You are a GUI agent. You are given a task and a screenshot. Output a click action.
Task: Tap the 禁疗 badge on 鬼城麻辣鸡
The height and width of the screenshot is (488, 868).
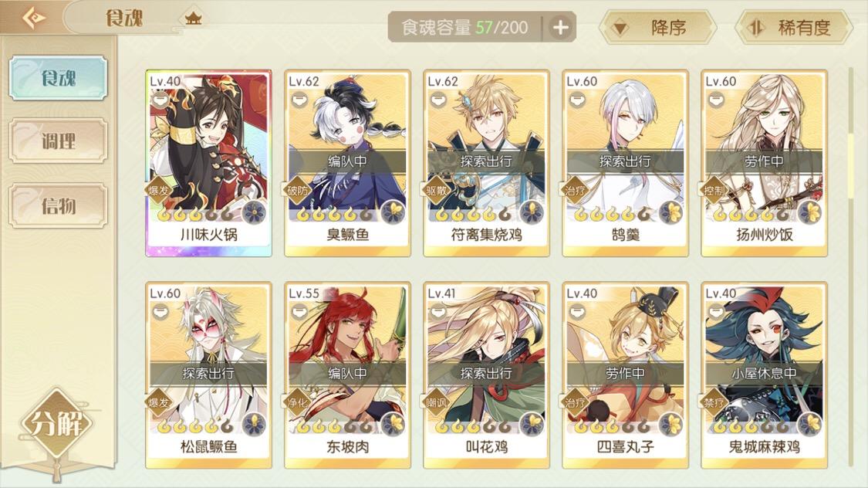coord(714,403)
